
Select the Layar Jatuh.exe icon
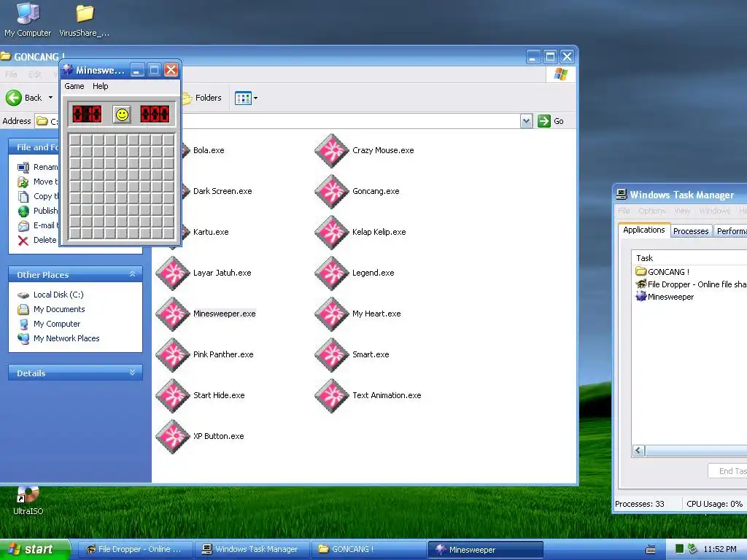click(x=173, y=273)
